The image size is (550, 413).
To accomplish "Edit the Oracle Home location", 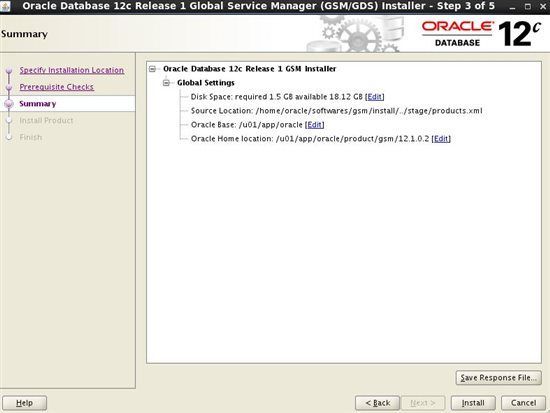I will click(x=441, y=139).
